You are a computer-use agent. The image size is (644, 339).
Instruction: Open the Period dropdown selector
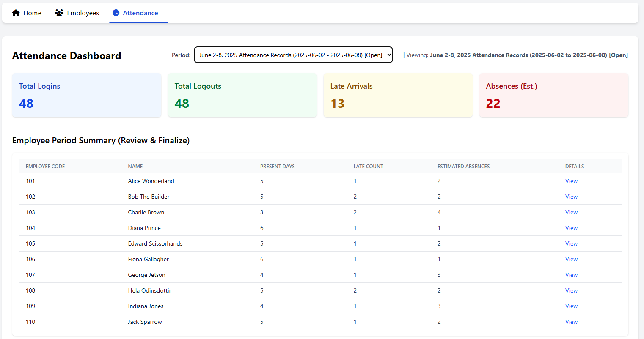[293, 55]
